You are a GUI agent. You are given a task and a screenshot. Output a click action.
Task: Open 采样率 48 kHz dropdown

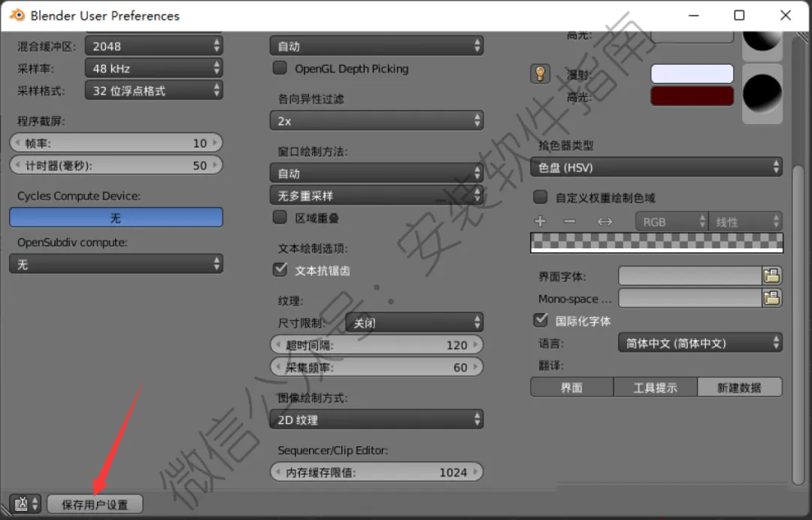[154, 68]
